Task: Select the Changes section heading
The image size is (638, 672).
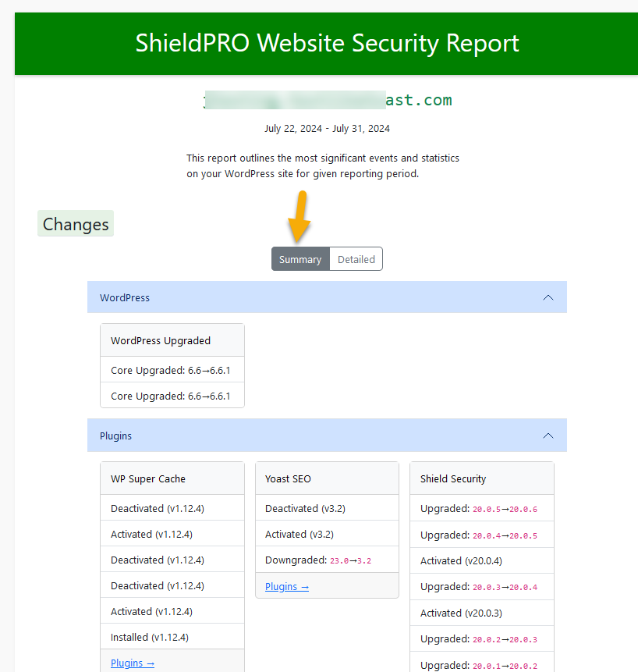Action: pyautogui.click(x=76, y=224)
